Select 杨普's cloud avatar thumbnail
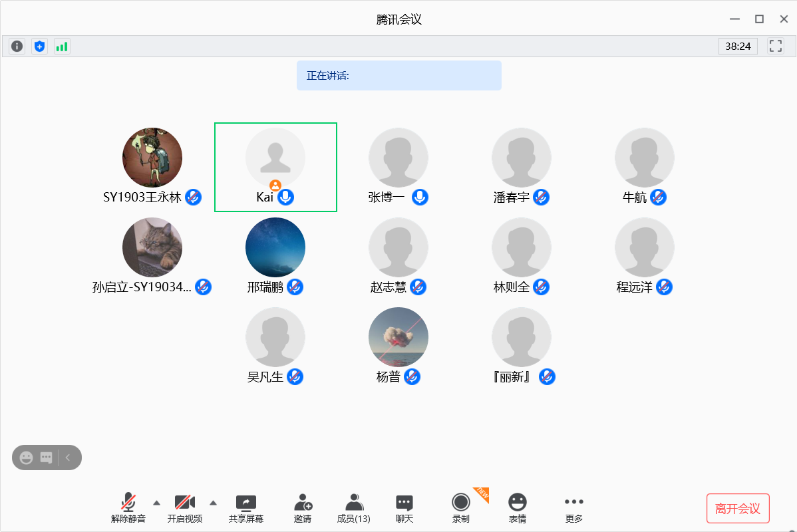Screen dimensions: 797x532 click(x=398, y=337)
